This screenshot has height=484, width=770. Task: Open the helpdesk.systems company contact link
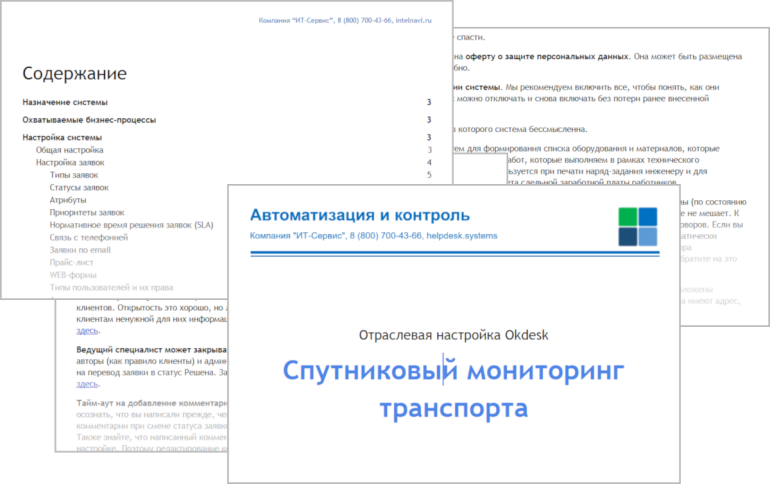(462, 236)
